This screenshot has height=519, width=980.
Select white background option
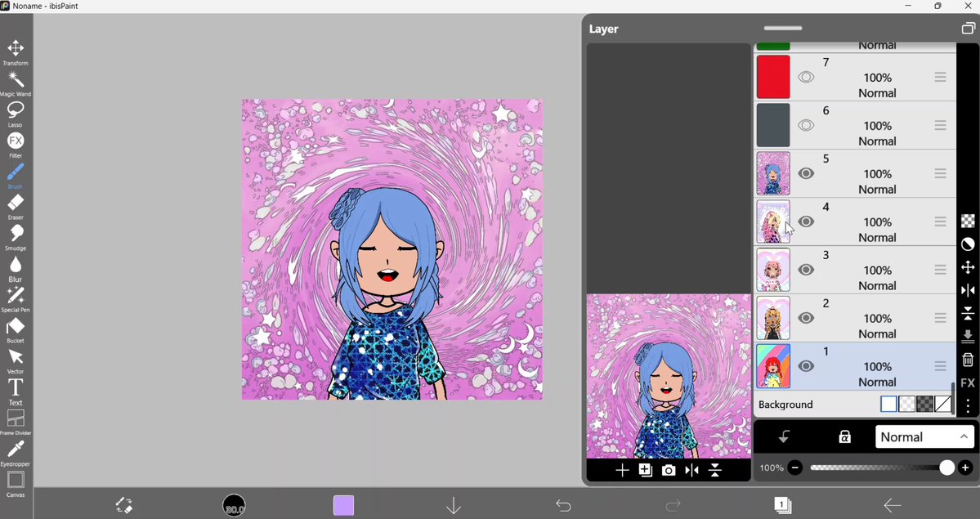888,405
